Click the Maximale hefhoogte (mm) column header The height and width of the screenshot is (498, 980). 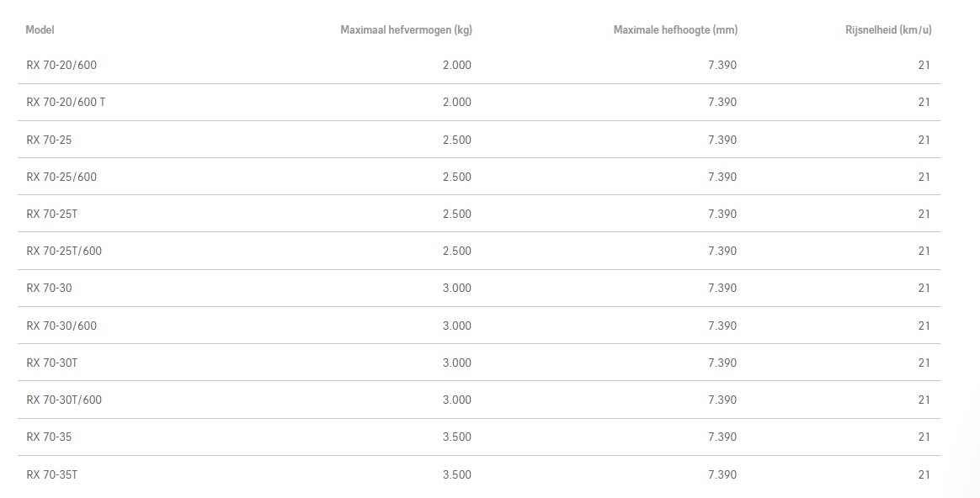675,29
